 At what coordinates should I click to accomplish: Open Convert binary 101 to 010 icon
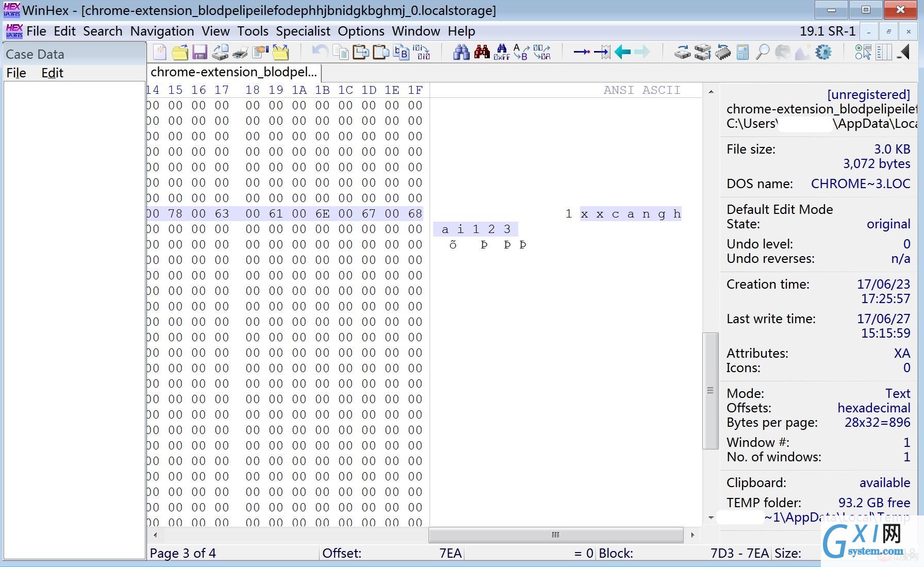[x=421, y=52]
